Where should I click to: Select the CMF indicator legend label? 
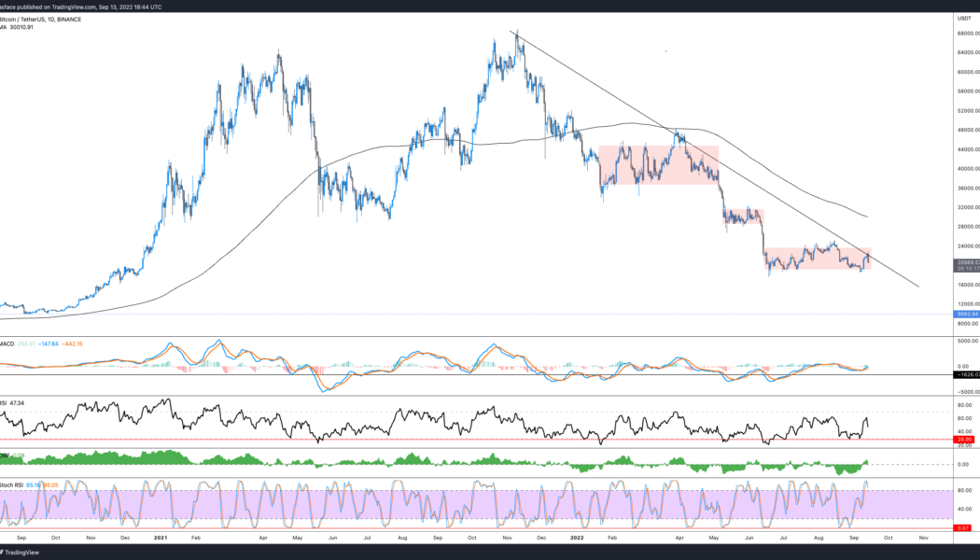[5, 455]
